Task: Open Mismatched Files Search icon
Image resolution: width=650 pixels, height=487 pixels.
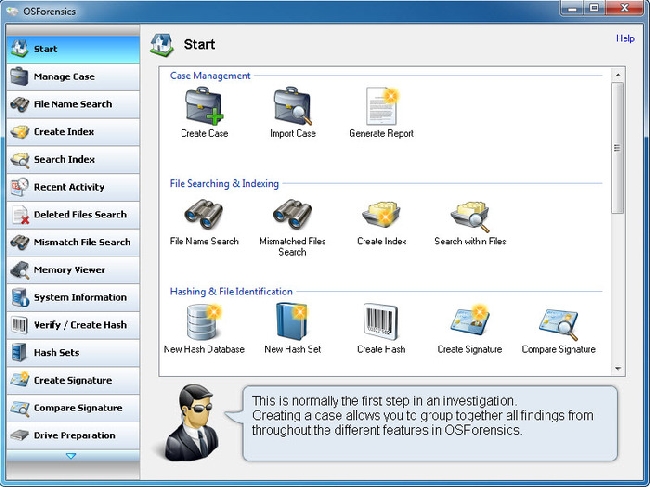Action: point(292,214)
